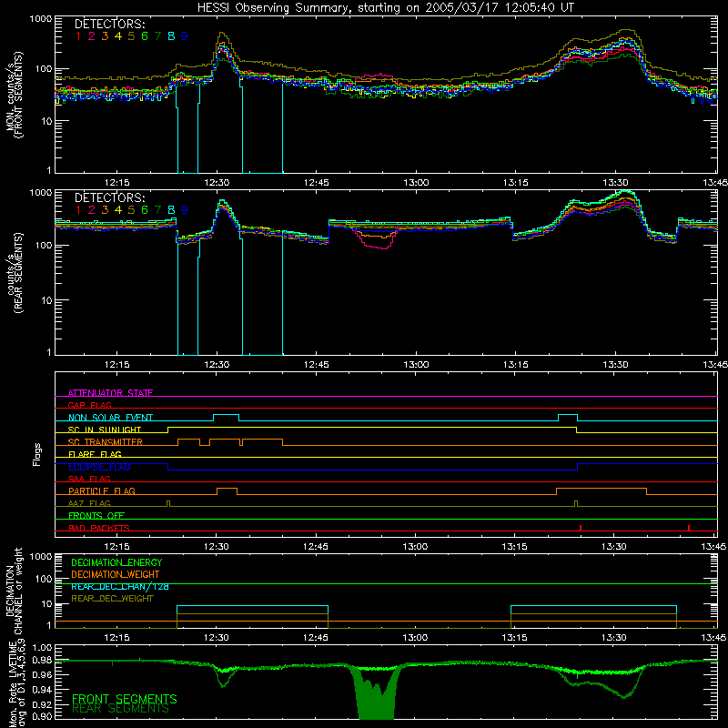Image resolution: width=728 pixels, height=728 pixels.
Task: Click counts/s (FRONT SEGMENTS) axis title
Action: tap(15, 95)
